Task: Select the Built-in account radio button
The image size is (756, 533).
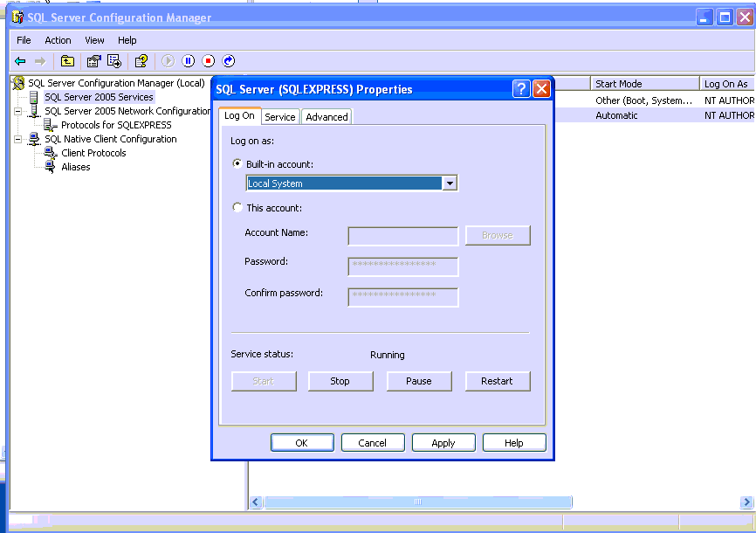Action: point(237,164)
